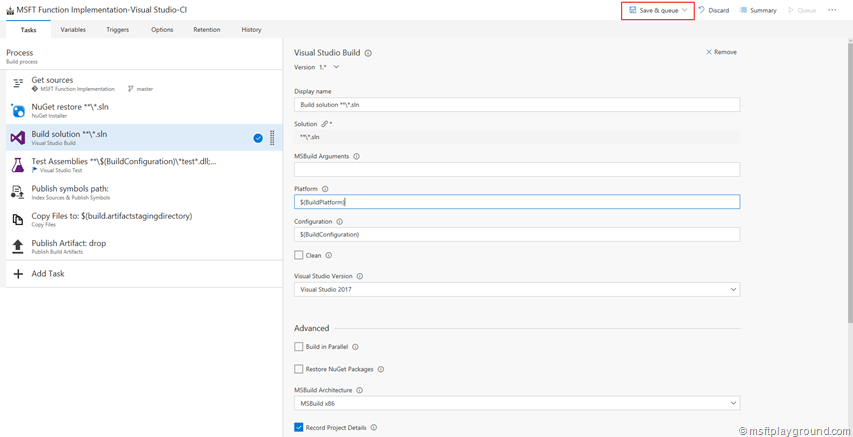This screenshot has width=853, height=437.
Task: Switch to the Variables tab
Action: tap(73, 29)
